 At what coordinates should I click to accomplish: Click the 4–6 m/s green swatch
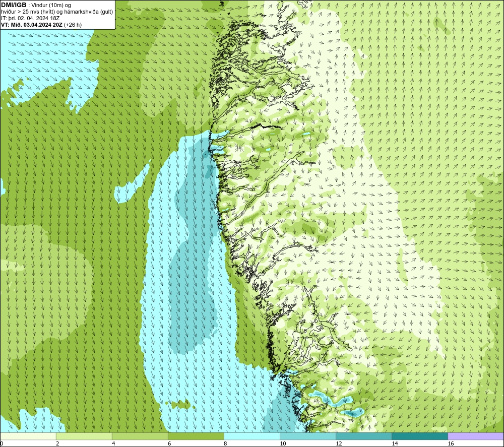coord(140,436)
